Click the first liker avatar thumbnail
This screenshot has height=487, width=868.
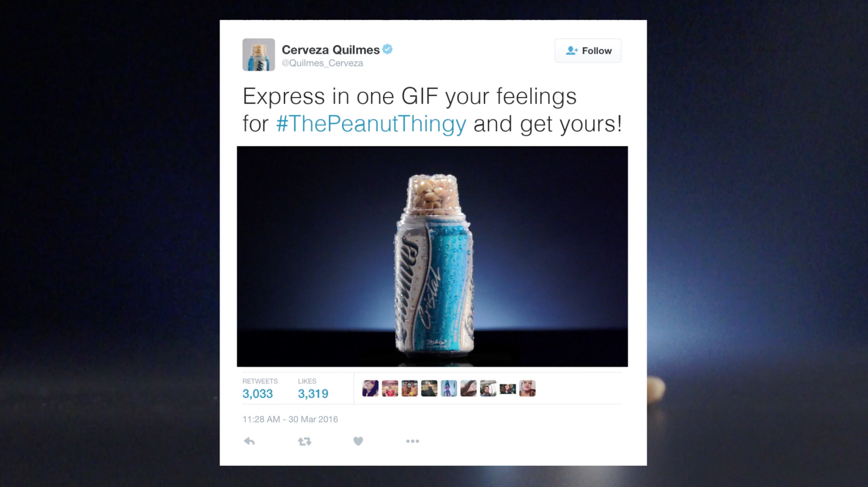(x=370, y=389)
